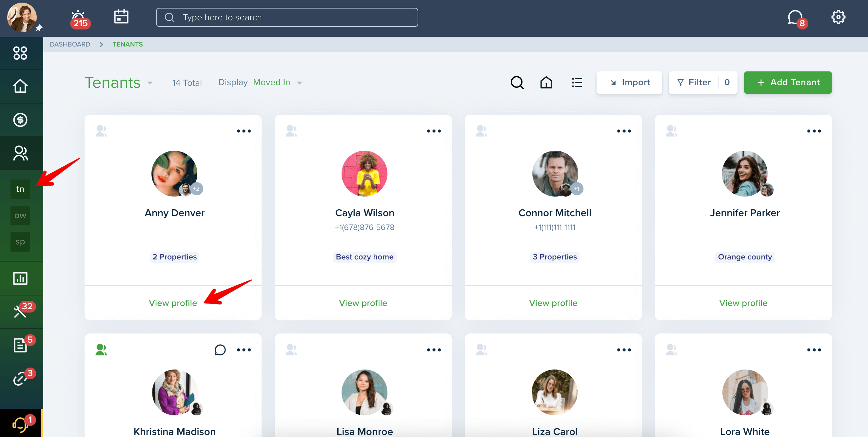This screenshot has height=437, width=868.
Task: Click the Orange county tag
Action: 745,257
